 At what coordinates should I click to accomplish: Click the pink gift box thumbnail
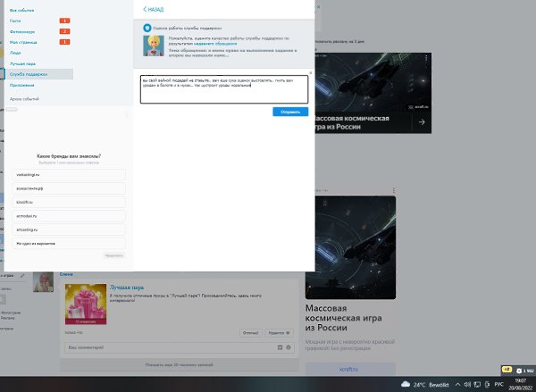[x=84, y=304]
